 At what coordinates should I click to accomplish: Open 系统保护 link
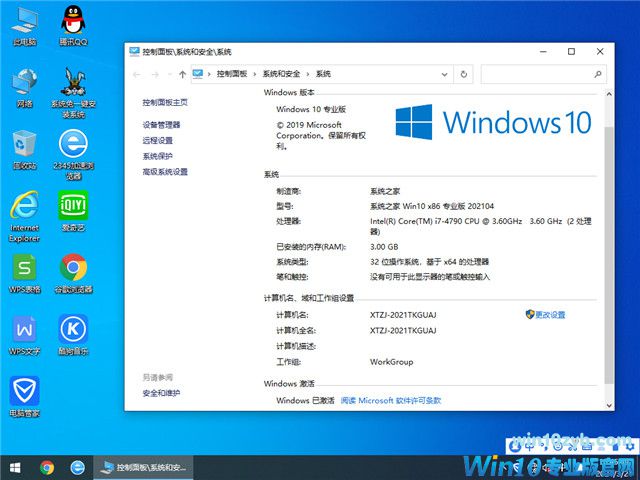coord(158,156)
